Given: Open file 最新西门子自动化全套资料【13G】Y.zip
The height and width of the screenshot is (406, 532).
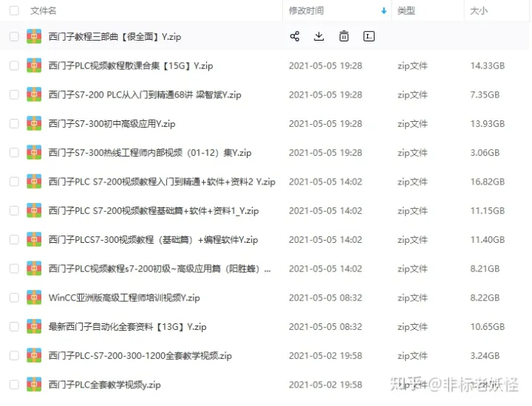Looking at the screenshot, I should 127,327.
